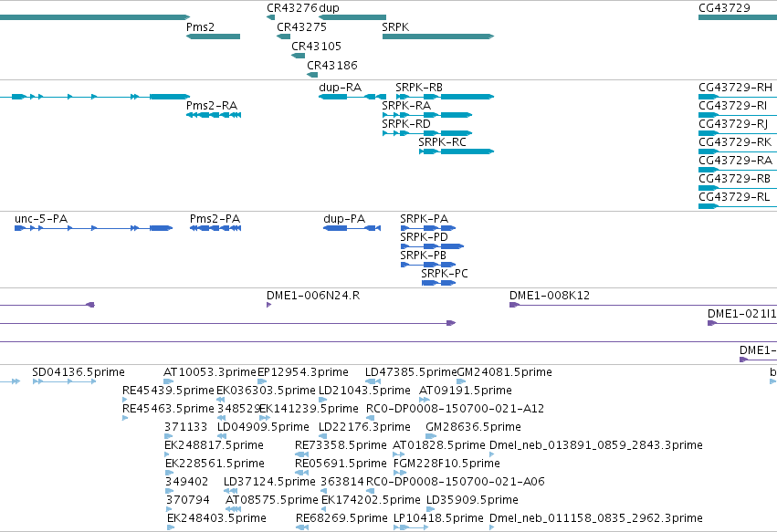
Task: Select the SRPK-RC transcript label
Action: click(443, 142)
